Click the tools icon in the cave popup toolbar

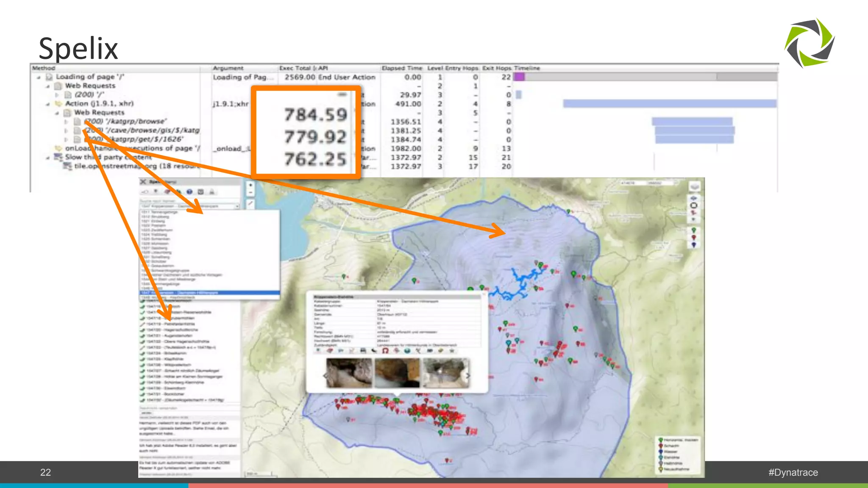[x=418, y=351]
